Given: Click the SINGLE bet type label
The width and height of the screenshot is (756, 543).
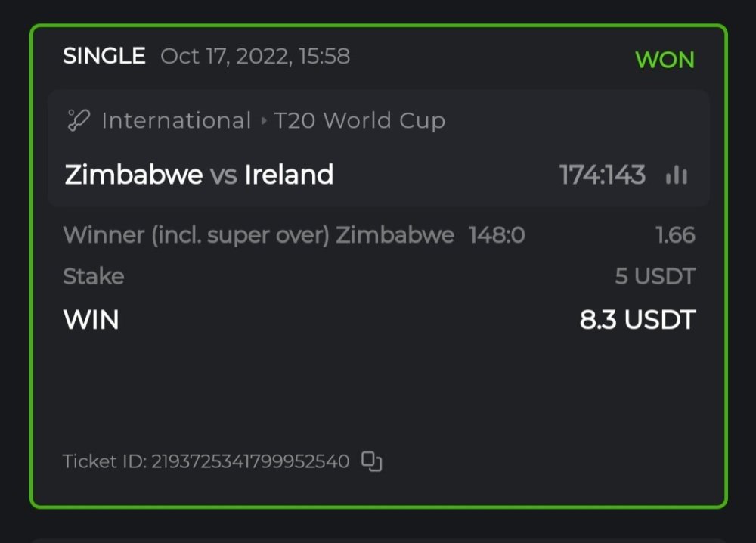Looking at the screenshot, I should point(104,56).
